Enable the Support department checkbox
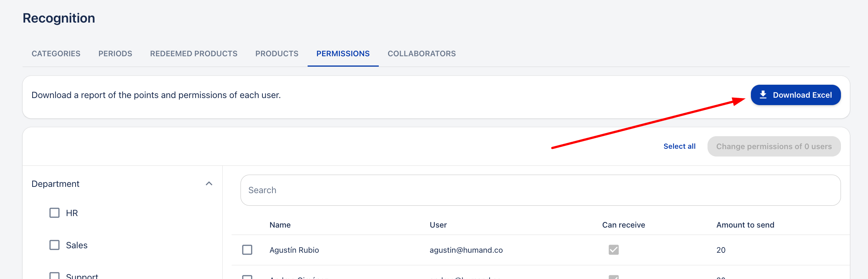This screenshot has width=868, height=279. click(54, 276)
